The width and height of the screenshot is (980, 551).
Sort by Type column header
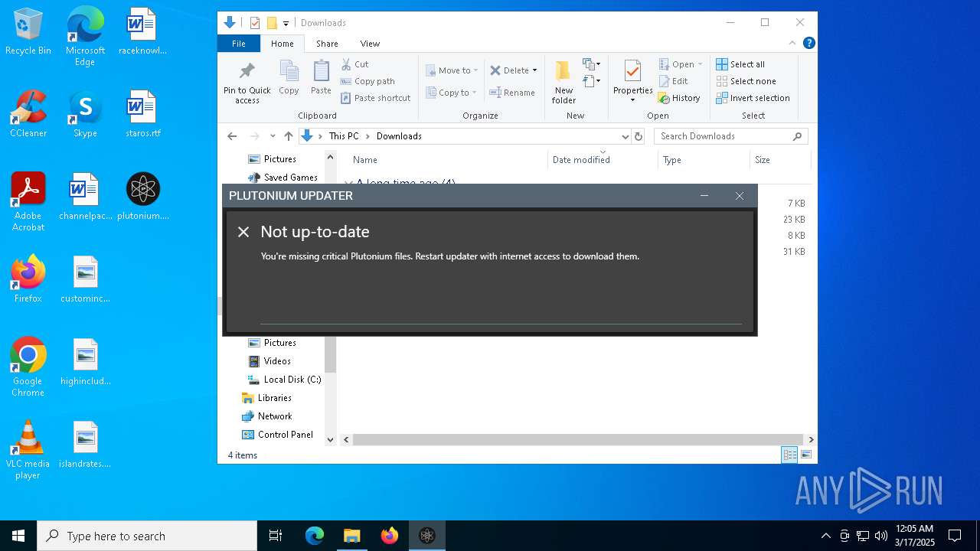(x=671, y=160)
